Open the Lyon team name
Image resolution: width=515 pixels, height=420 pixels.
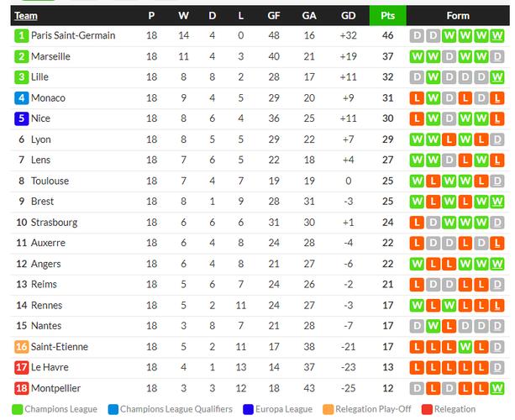41,139
